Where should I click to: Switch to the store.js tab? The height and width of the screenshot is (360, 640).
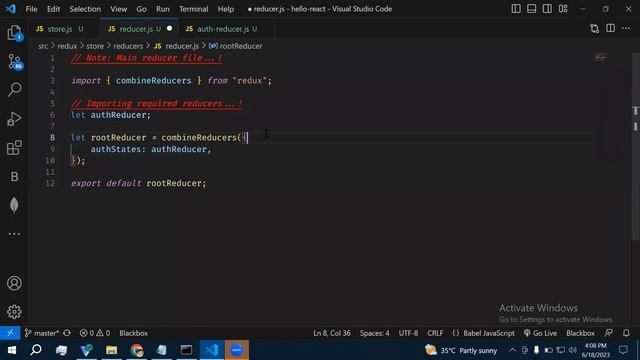64,29
